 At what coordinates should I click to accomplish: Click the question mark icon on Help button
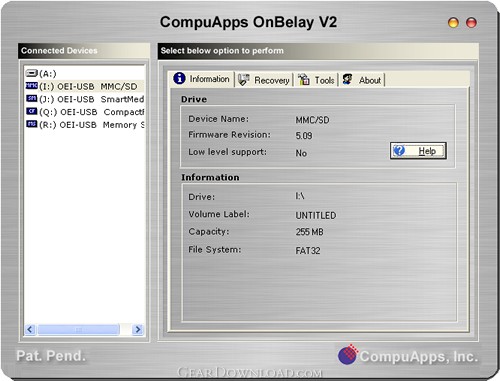399,151
